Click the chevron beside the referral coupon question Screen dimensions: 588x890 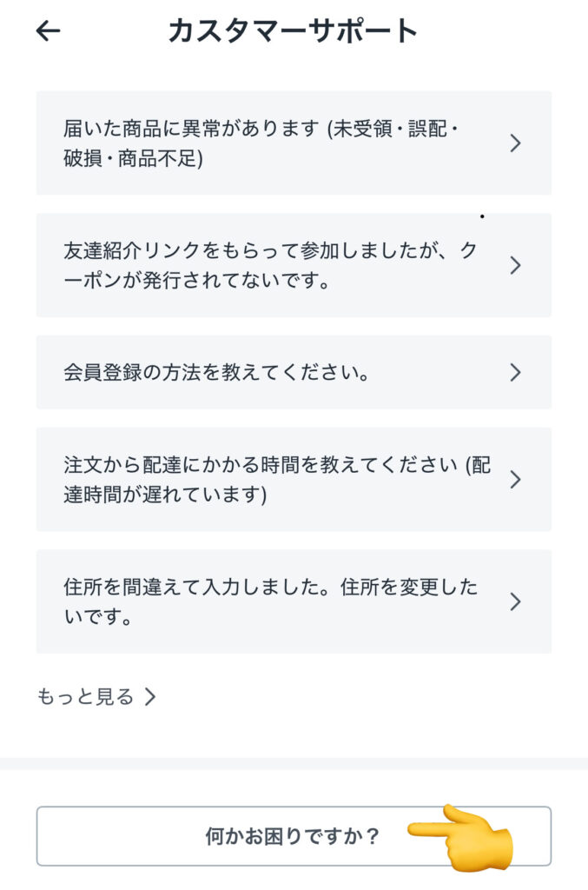pyautogui.click(x=516, y=266)
